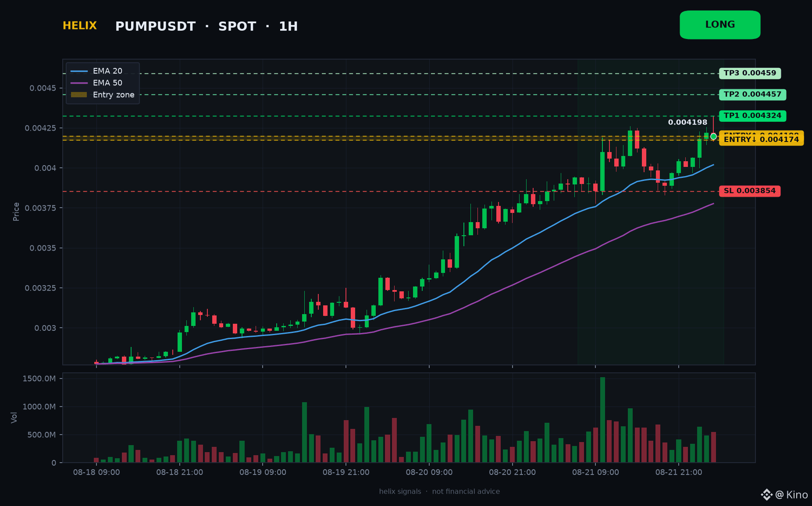Click the 08-20 09:00 time axis label

pos(429,472)
